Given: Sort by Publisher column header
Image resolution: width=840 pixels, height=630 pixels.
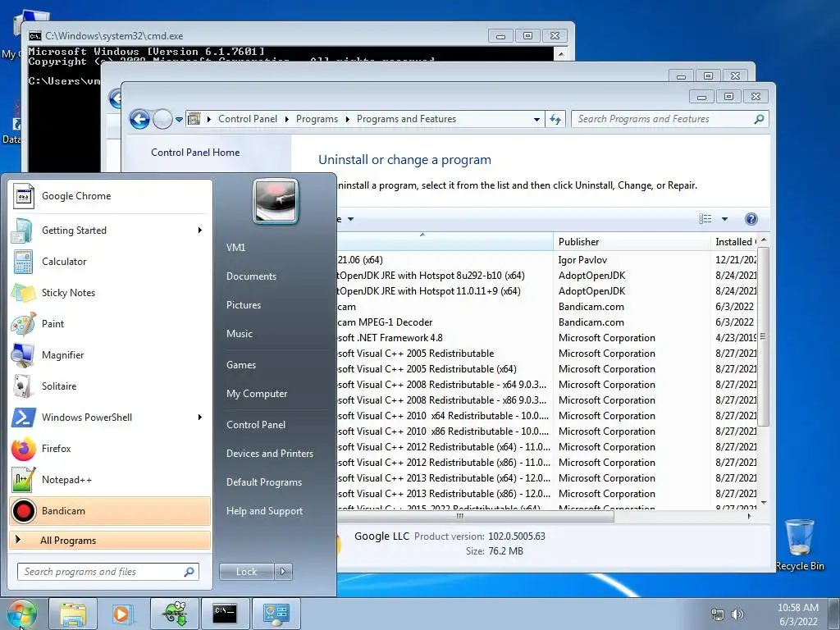Looking at the screenshot, I should click(x=632, y=242).
